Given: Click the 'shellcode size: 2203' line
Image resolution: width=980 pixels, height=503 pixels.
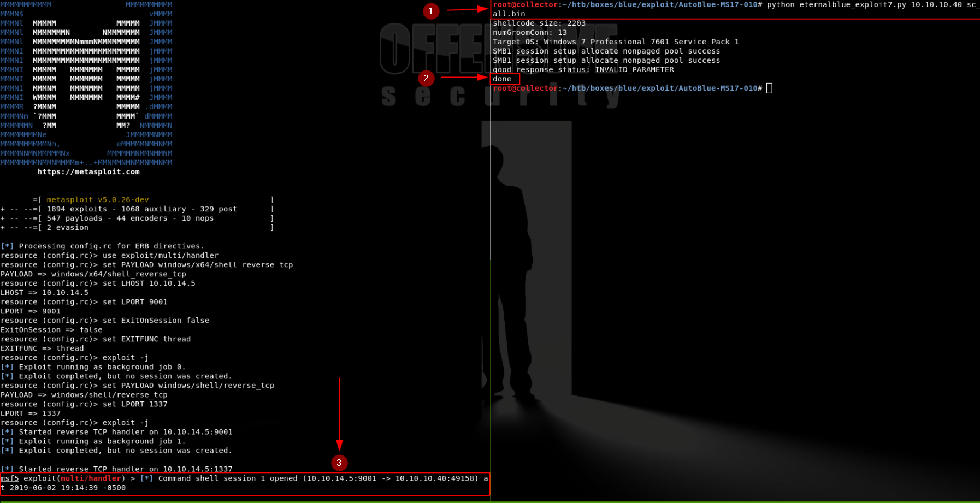Looking at the screenshot, I should pyautogui.click(x=539, y=23).
